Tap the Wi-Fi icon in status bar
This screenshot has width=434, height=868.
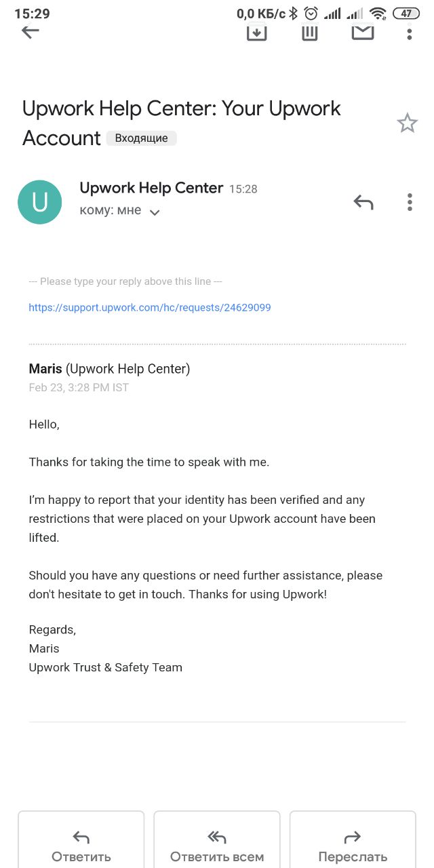(x=378, y=14)
